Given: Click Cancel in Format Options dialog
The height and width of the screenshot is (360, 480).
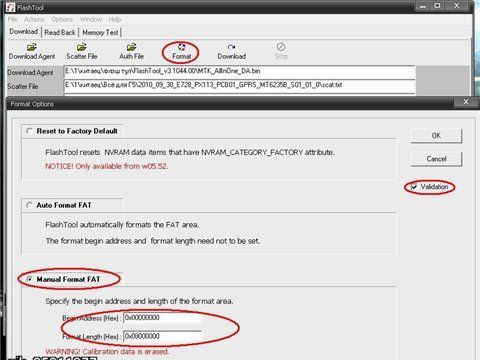Looking at the screenshot, I should tap(436, 159).
